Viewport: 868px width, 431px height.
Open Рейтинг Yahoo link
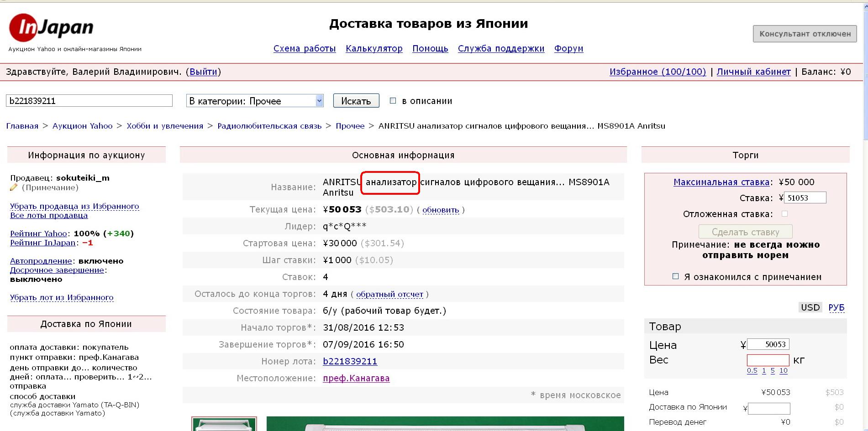[38, 234]
